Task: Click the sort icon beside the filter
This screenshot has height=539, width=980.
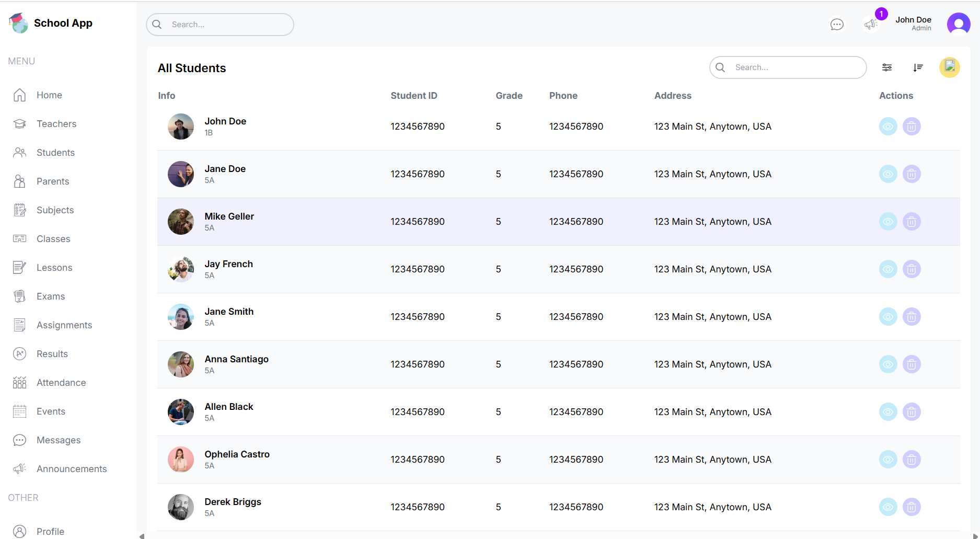Action: click(x=918, y=67)
